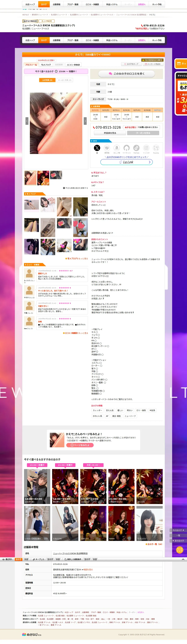Viewport: 187px width, 644px height.
Task: Click the taoさん reviewer avatar
Action: (29, 321)
